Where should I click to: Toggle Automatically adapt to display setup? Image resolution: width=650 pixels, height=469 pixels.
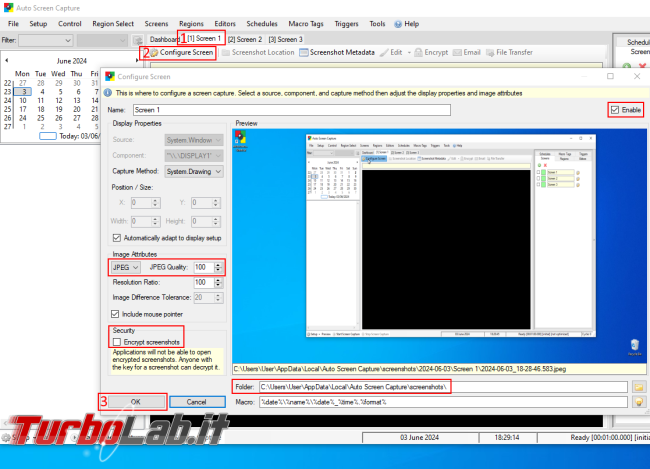click(x=116, y=238)
